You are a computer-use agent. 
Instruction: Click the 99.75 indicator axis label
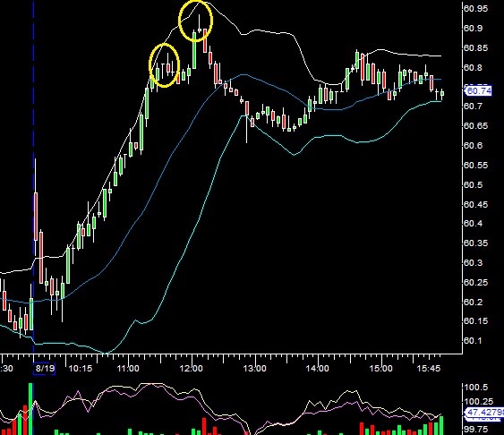click(x=475, y=430)
